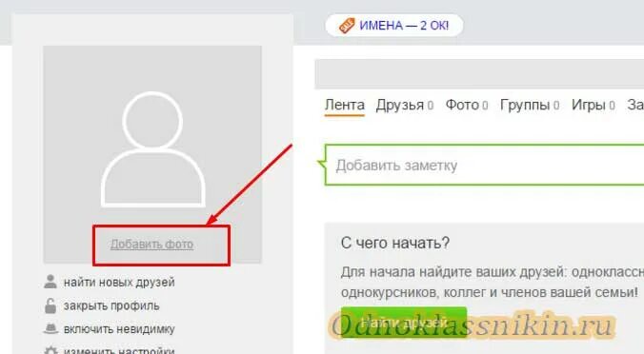Click the sale tag icon beside ИМЕНА

click(347, 26)
